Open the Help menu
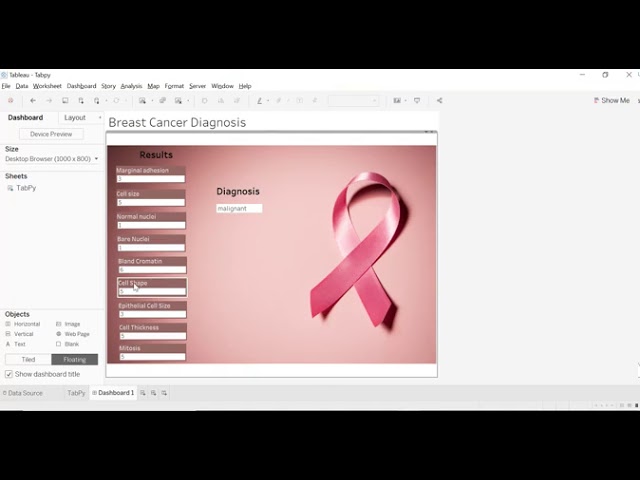 pos(245,86)
